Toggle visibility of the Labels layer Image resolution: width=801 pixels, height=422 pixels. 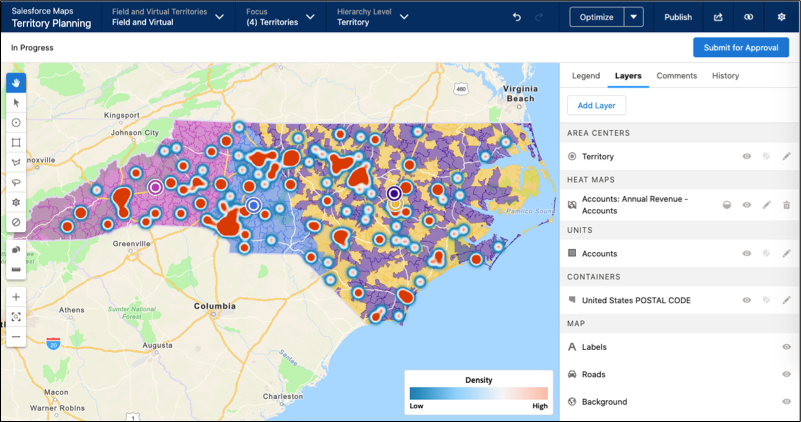(x=786, y=347)
